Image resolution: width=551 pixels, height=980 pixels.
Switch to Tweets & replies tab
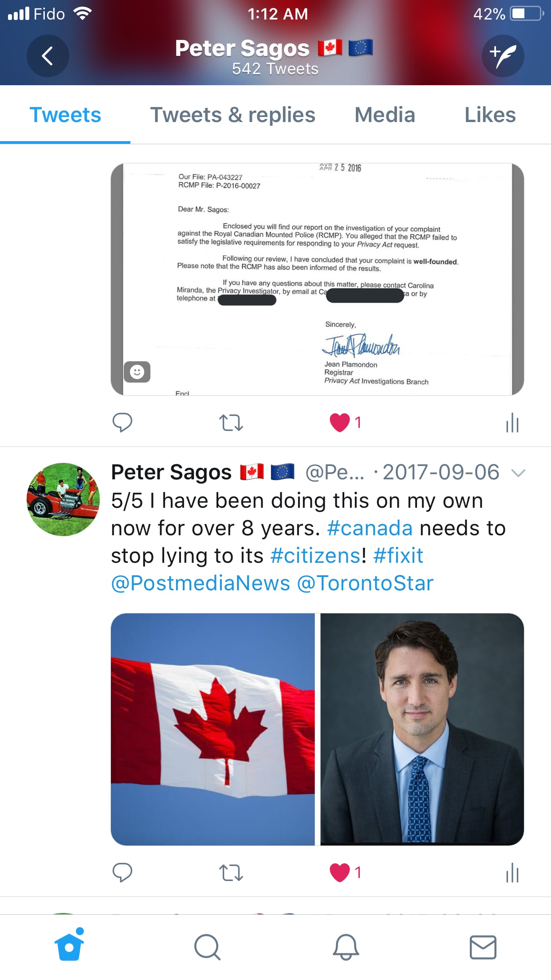click(233, 115)
